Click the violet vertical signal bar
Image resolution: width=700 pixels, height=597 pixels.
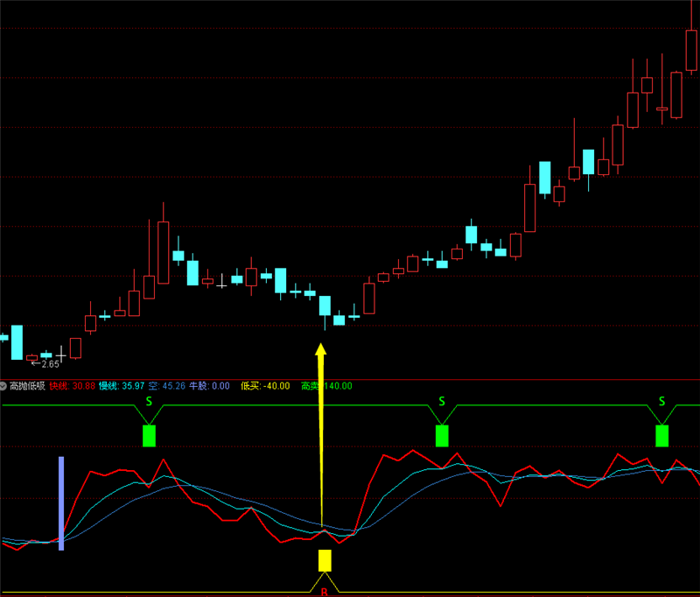pos(61,503)
